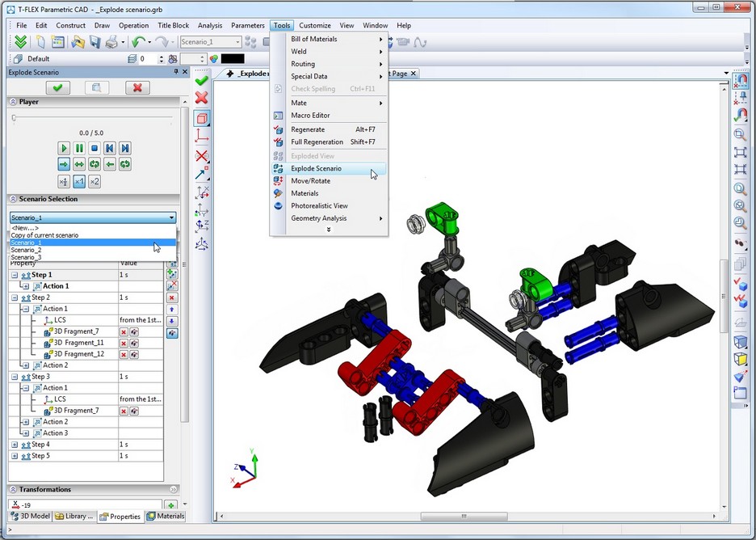Toggle the forward direction arrow playback mode
Image resolution: width=756 pixels, height=540 pixels.
[64, 164]
